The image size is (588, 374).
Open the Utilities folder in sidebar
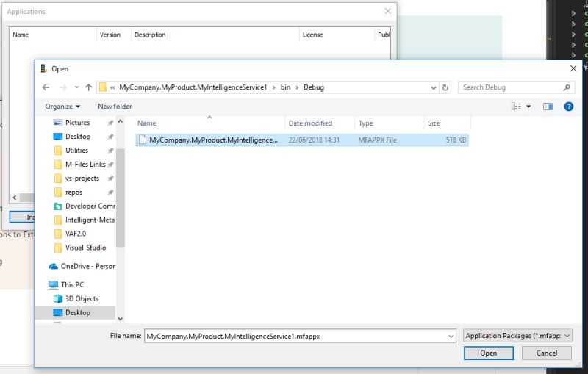[x=76, y=151]
